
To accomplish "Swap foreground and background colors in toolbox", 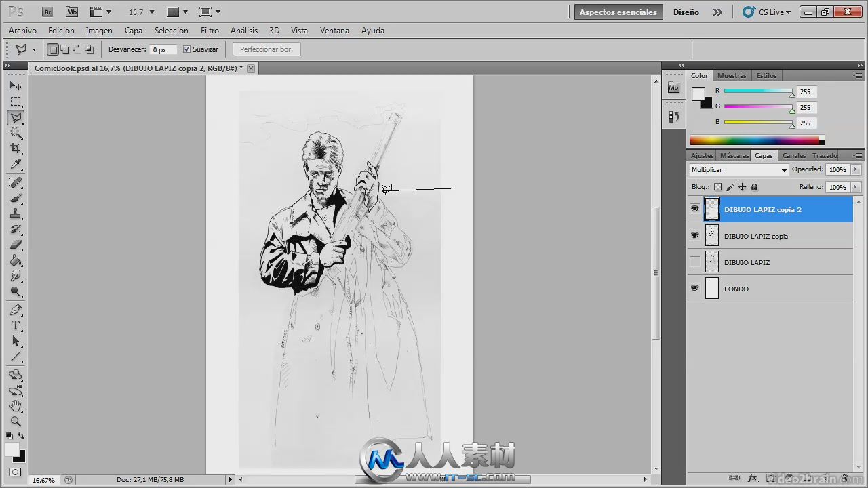I will [21, 436].
